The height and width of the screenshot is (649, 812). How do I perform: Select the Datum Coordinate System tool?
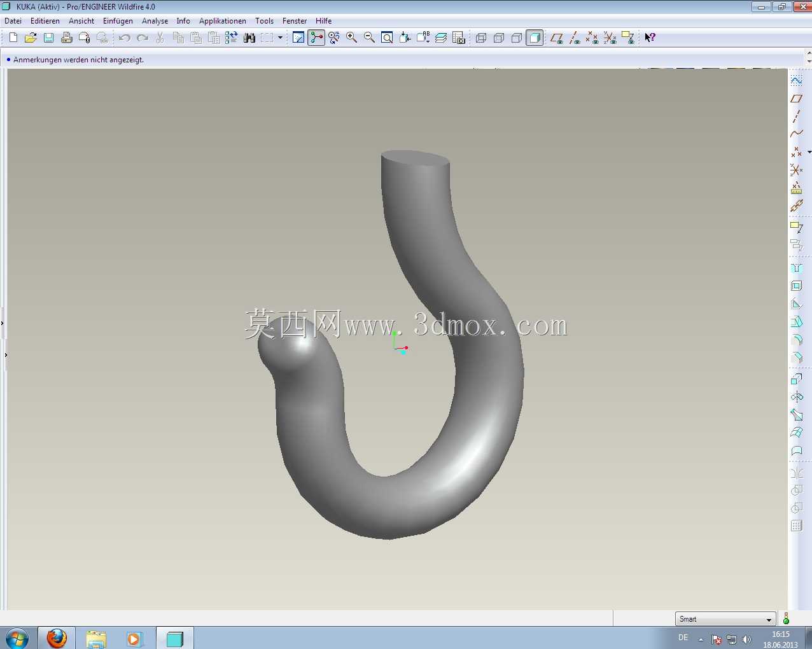coord(796,170)
